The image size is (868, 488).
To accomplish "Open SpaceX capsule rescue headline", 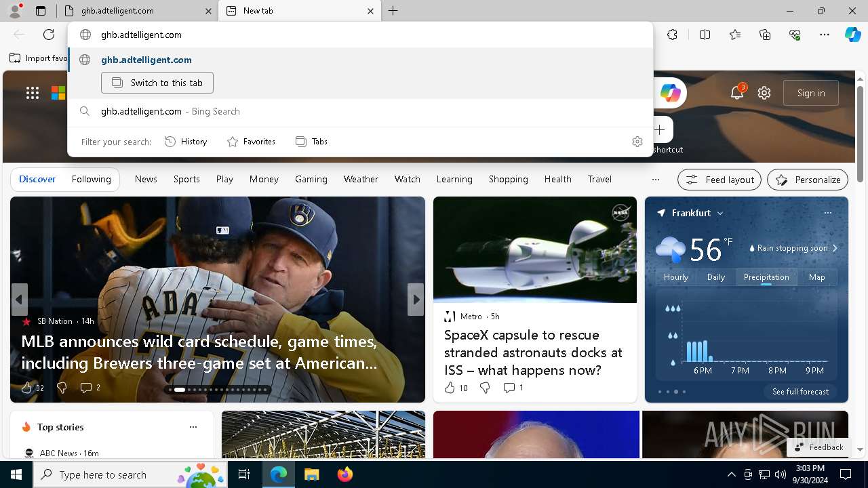I will pos(533,352).
